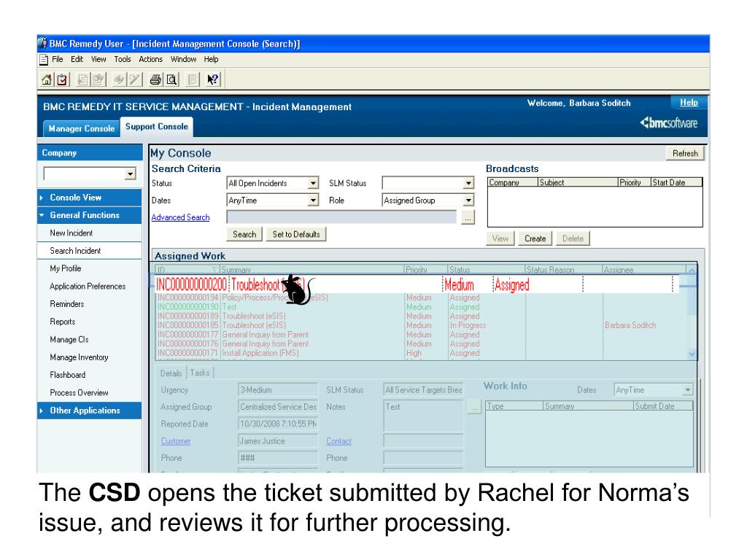The image size is (747, 560).
Task: Sort Assigned Work by Priority column header
Action: 425,270
